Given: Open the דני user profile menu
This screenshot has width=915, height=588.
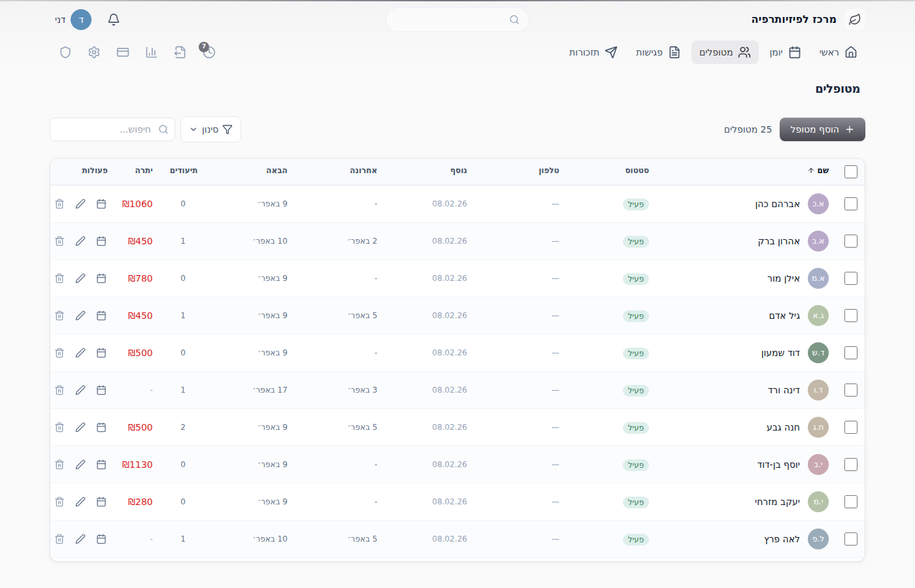Looking at the screenshot, I should click(x=73, y=20).
